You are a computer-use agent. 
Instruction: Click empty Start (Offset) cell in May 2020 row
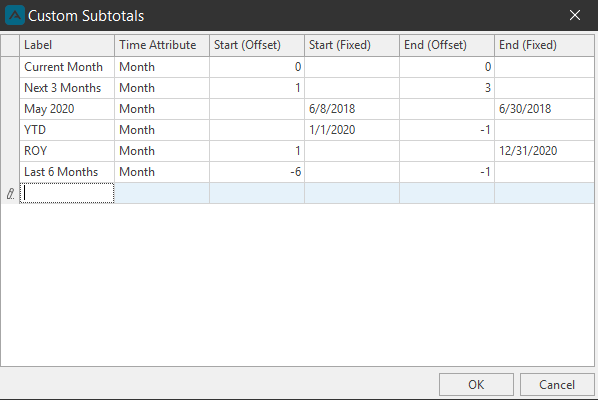pos(257,109)
